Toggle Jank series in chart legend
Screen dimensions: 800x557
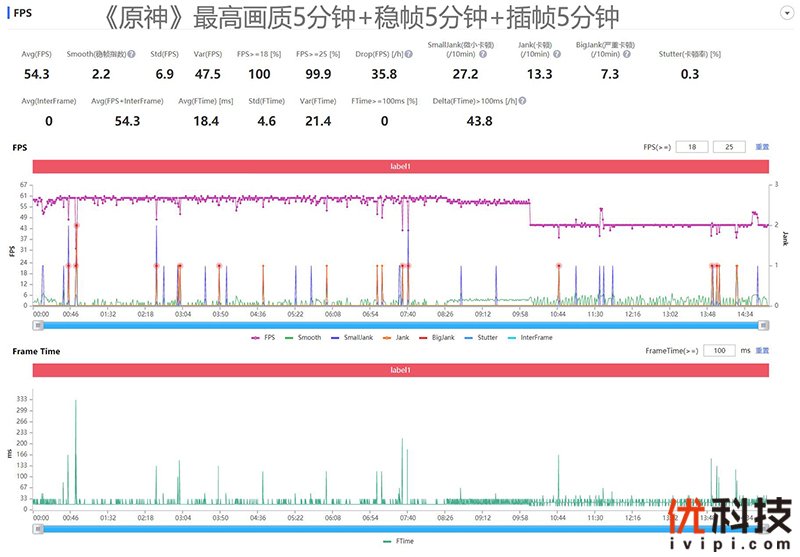[x=396, y=338]
